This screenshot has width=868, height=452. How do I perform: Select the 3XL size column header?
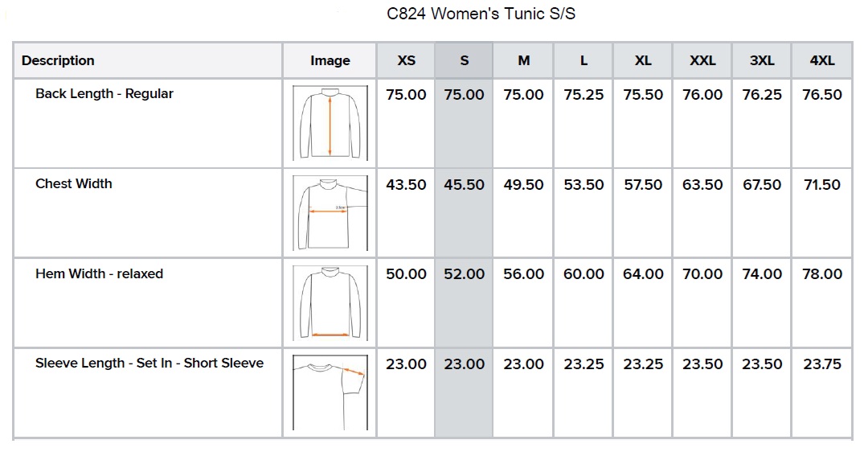pyautogui.click(x=762, y=60)
